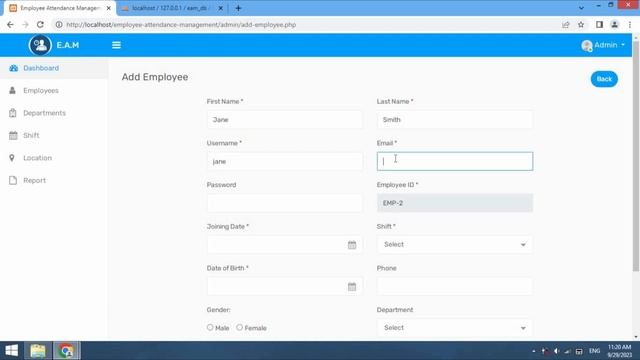Click into the empty Email field
The height and width of the screenshot is (360, 640).
(455, 161)
